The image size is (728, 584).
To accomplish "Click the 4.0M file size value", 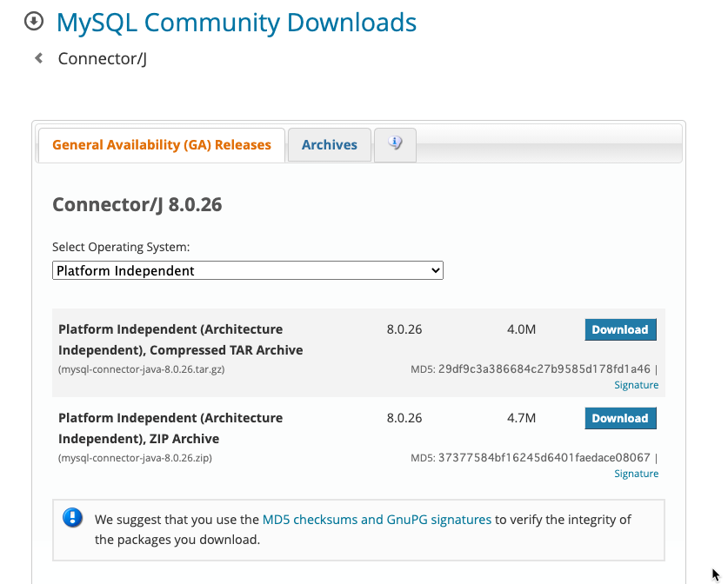I will pos(521,329).
